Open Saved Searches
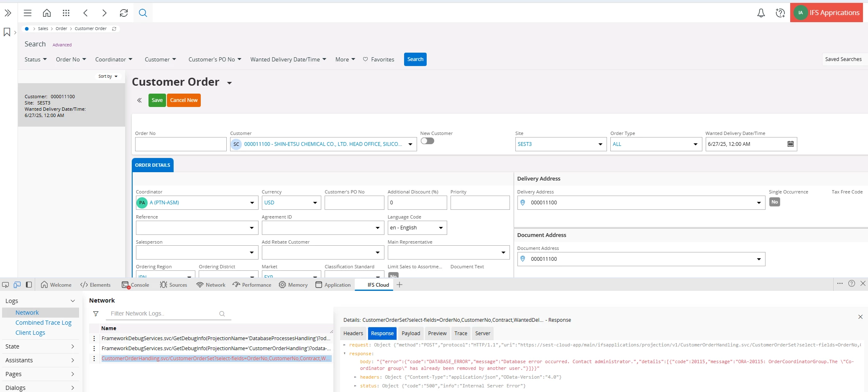 click(x=843, y=59)
